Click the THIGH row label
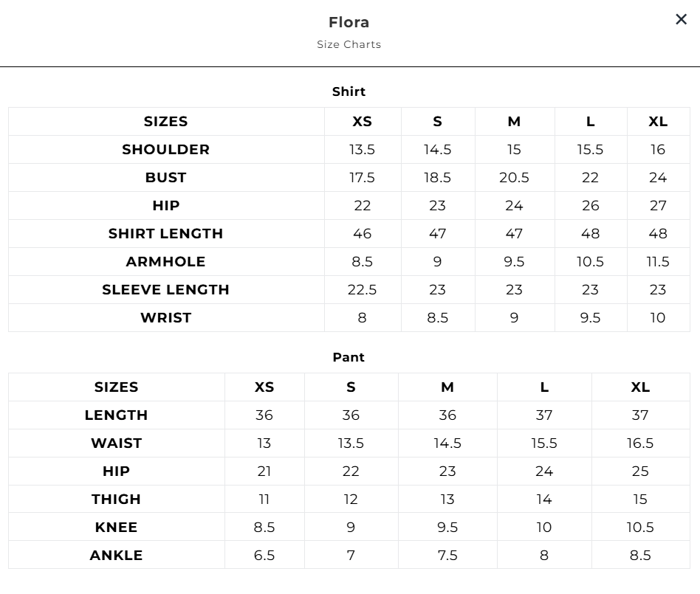 point(117,500)
